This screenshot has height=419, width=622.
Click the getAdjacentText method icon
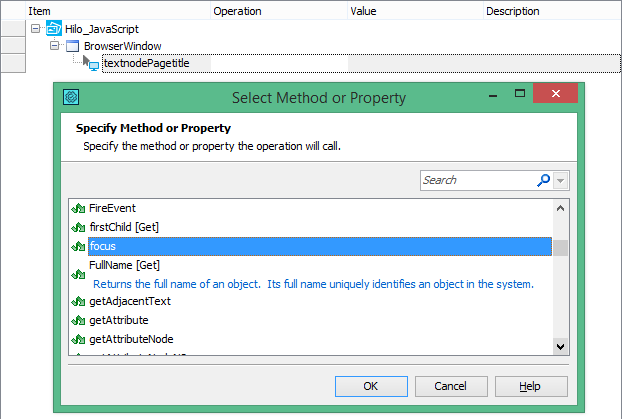(x=77, y=301)
